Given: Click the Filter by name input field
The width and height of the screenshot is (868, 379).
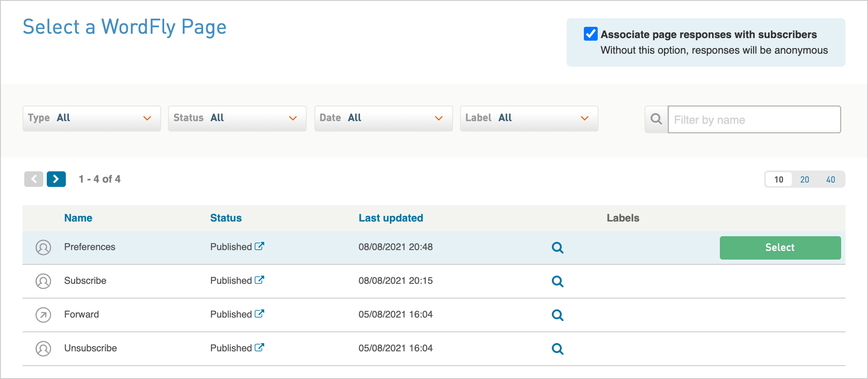Looking at the screenshot, I should [x=755, y=119].
